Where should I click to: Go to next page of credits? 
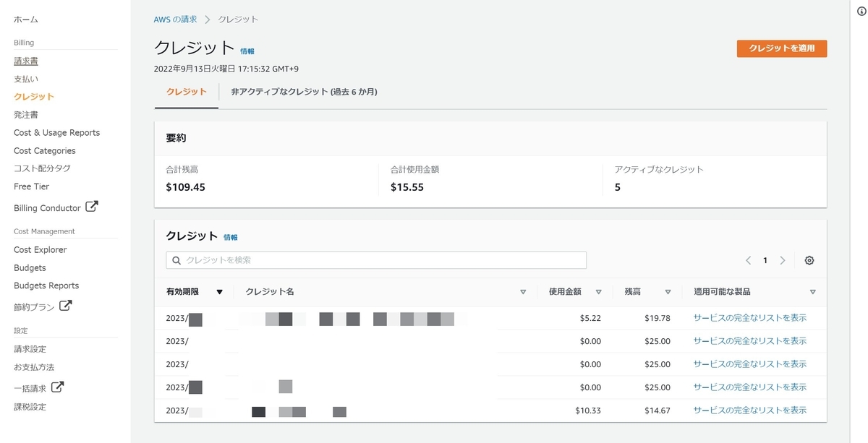coord(783,260)
